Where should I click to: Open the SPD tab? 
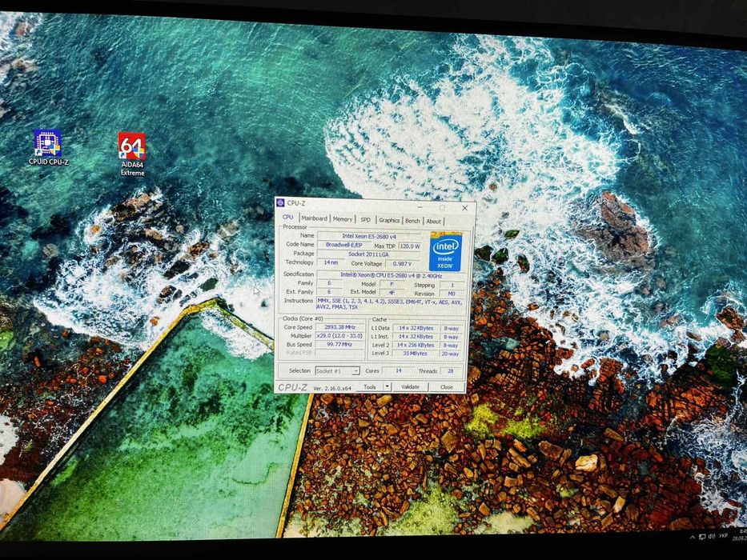[365, 220]
